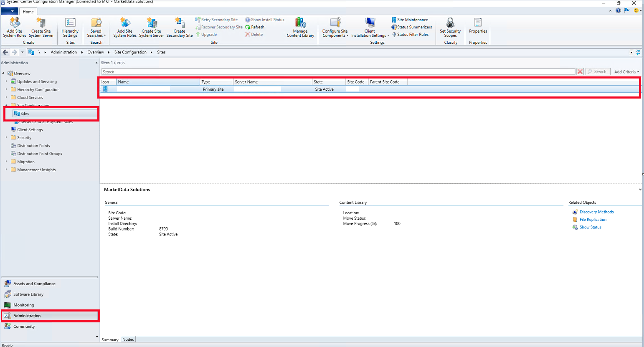Click Administration in breadcrumb path
This screenshot has height=347, width=644.
click(64, 52)
